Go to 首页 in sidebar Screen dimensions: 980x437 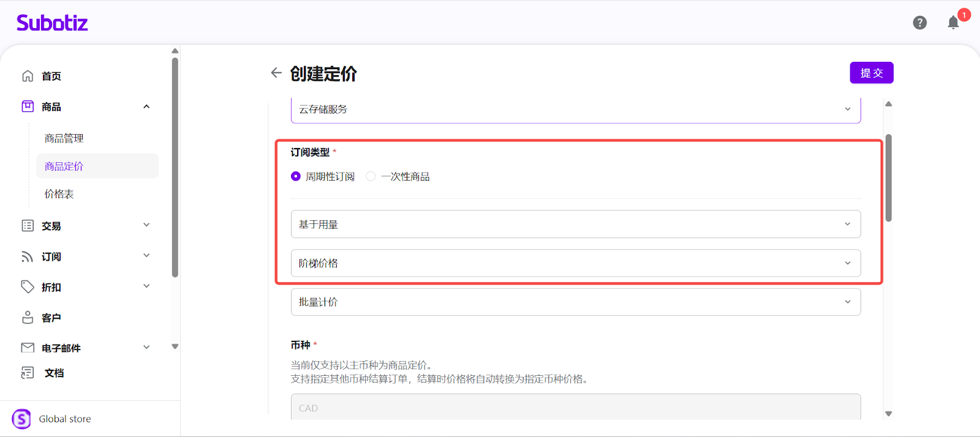coord(51,76)
